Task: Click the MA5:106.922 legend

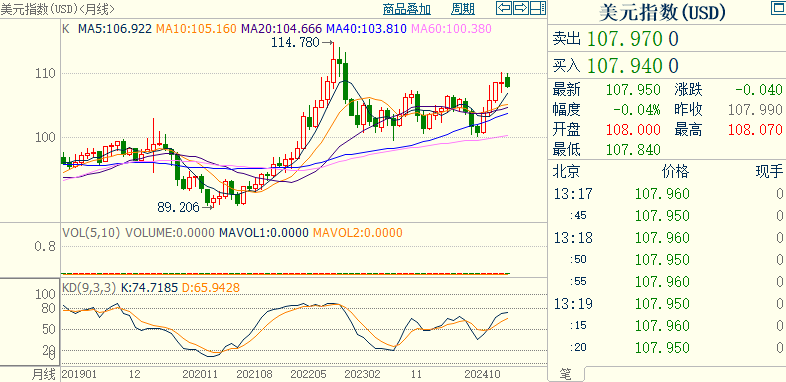Action: [115, 29]
